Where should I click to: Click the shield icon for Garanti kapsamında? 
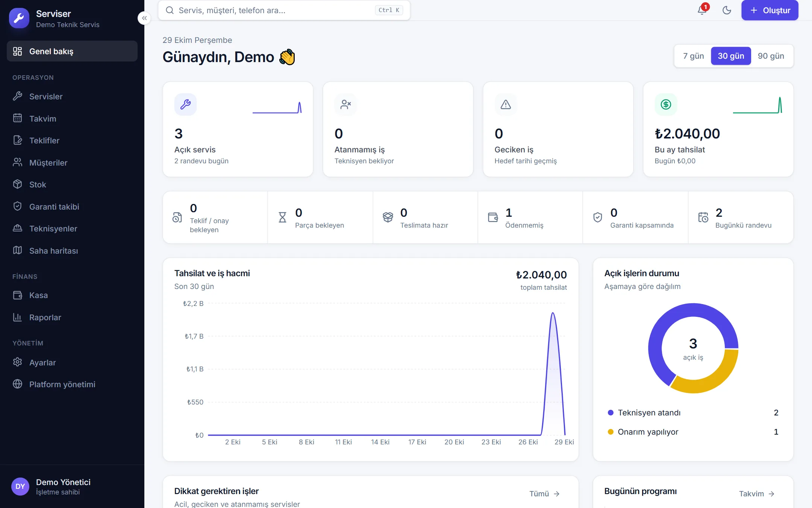(598, 217)
